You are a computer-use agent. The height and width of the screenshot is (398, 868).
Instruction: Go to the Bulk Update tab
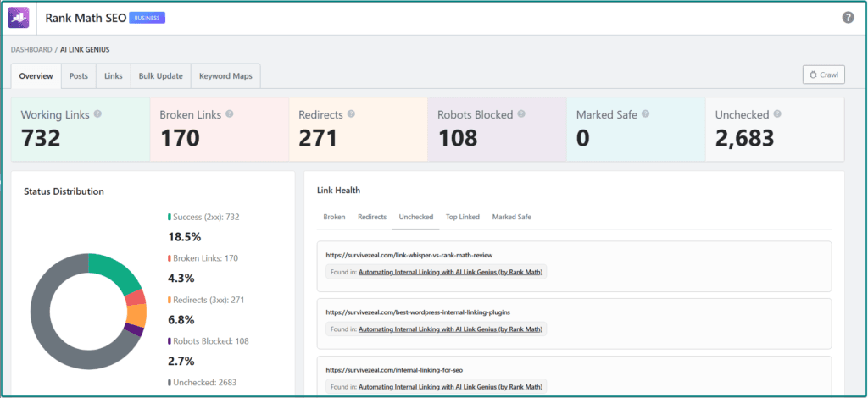click(x=160, y=76)
